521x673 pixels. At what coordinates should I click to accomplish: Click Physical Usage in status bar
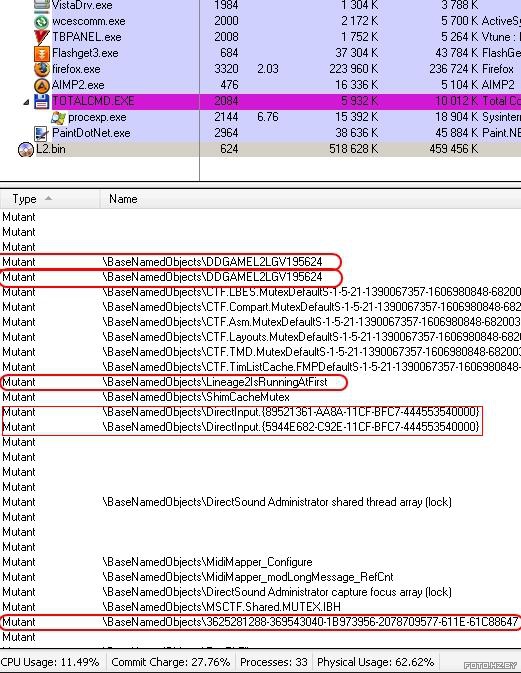[x=376, y=662]
